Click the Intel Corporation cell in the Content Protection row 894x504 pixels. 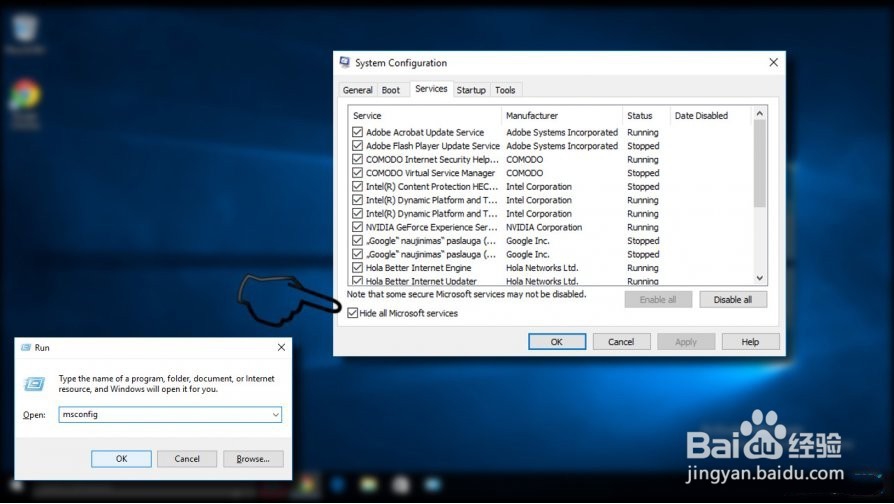coord(539,186)
